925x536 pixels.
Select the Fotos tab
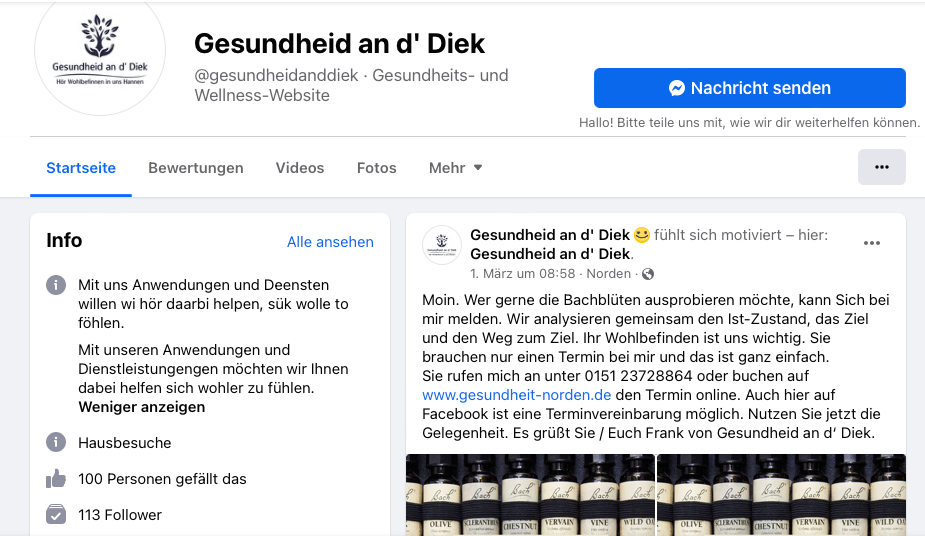click(376, 168)
